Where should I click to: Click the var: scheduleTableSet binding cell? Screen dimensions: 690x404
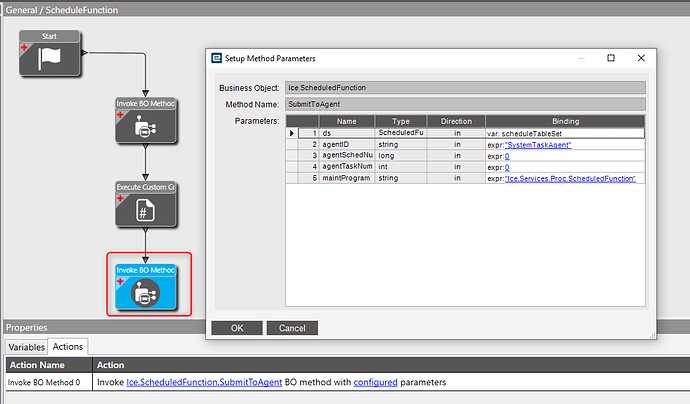pos(565,133)
